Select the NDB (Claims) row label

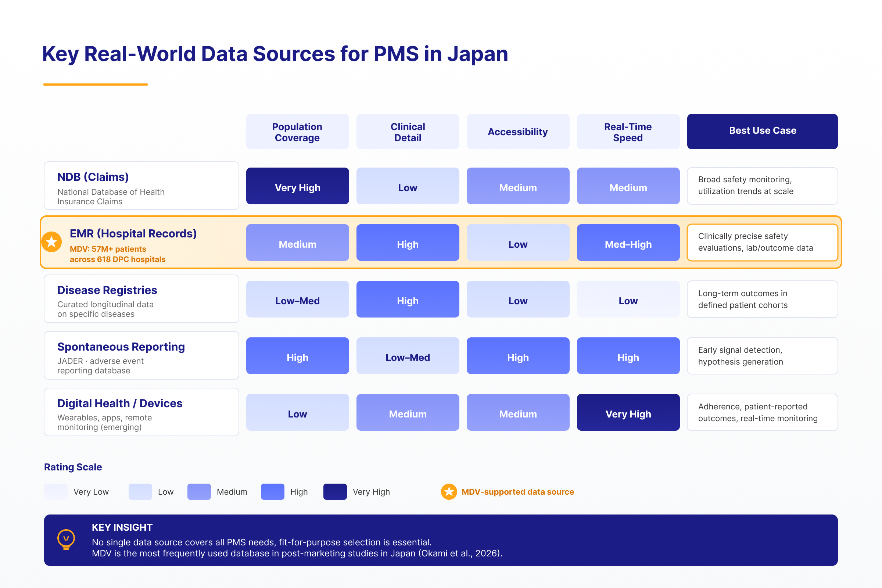coord(141,186)
